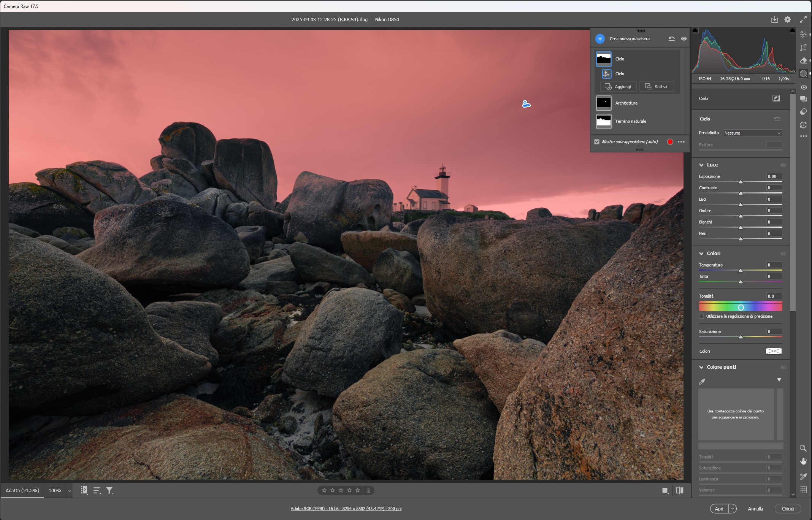Toggle shadow clipping warning in histogram
This screenshot has height=520, width=812.
pyautogui.click(x=695, y=30)
